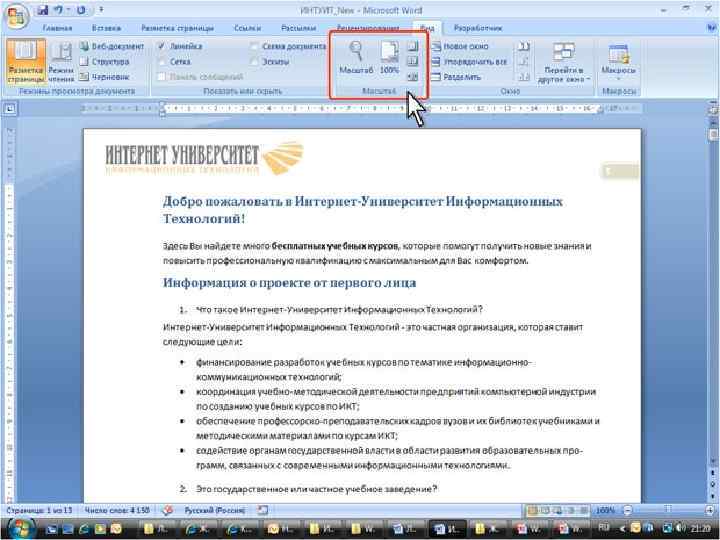
Task: Expand the Макросы dropdown
Action: (618, 62)
